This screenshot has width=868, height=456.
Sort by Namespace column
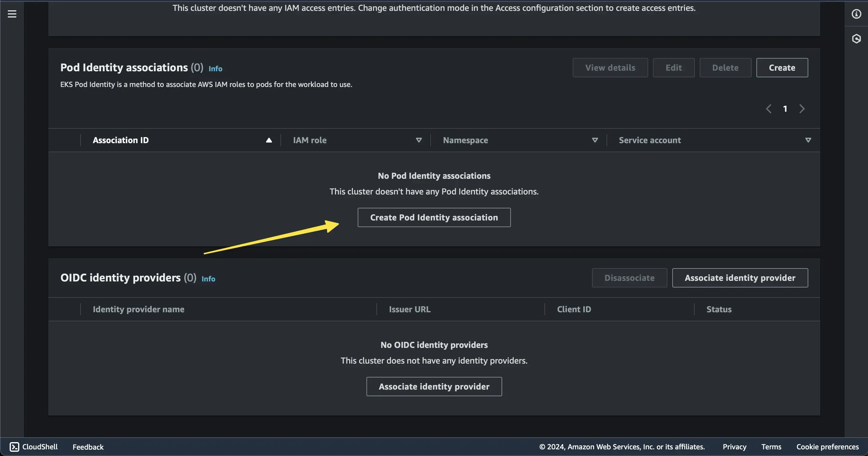595,140
